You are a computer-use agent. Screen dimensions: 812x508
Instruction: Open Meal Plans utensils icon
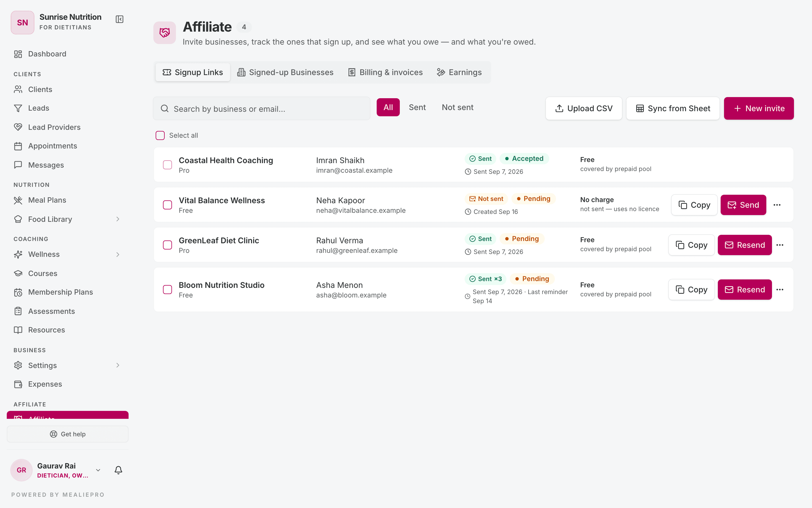coord(18,200)
